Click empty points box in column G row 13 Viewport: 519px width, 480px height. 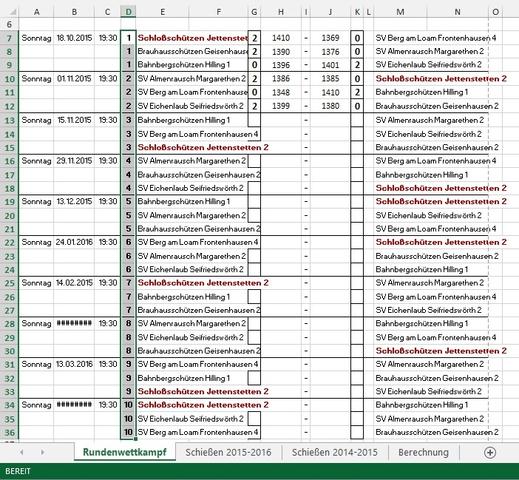coord(254,120)
